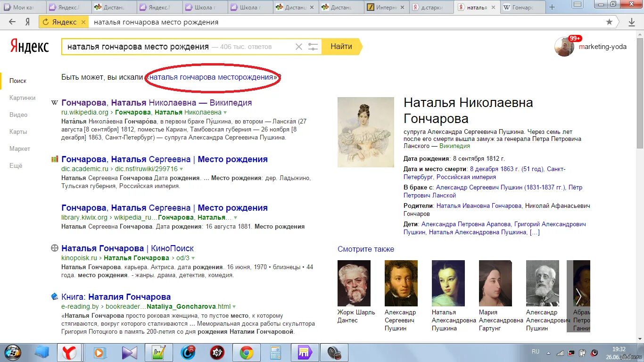The height and width of the screenshot is (362, 644).
Task: Open the mouse-shaped taskbar icon
Action: [334, 352]
